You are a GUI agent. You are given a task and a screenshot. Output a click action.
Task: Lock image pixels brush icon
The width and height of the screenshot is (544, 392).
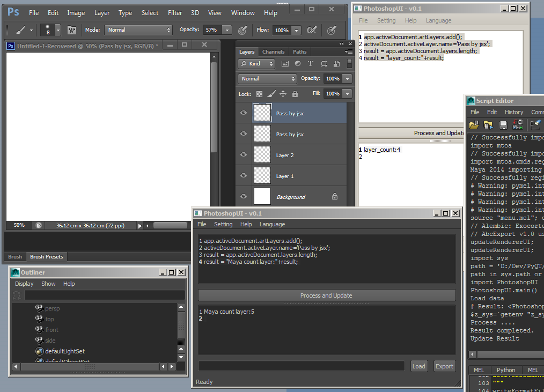click(271, 94)
